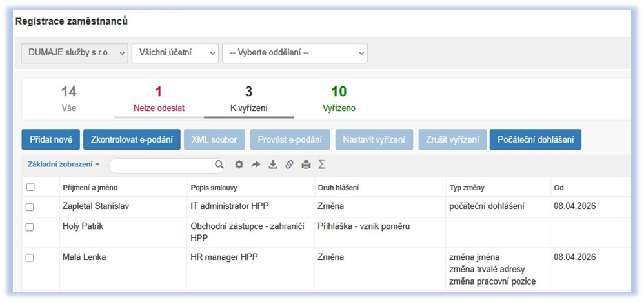Image resolution: width=644 pixels, height=302 pixels.
Task: Open table settings gear icon
Action: point(239,165)
